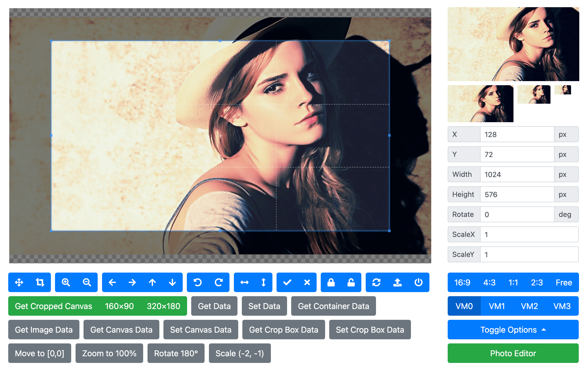Switch view mode to VM2
This screenshot has width=588, height=366.
click(529, 306)
